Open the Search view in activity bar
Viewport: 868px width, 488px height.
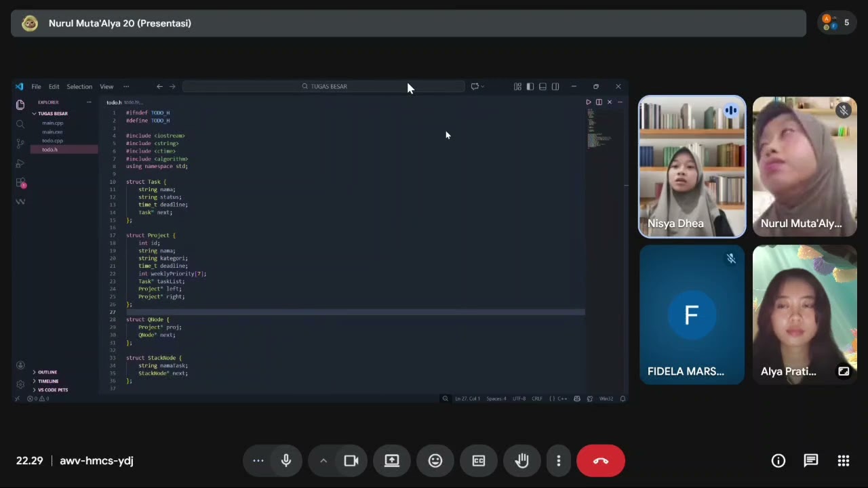(20, 124)
